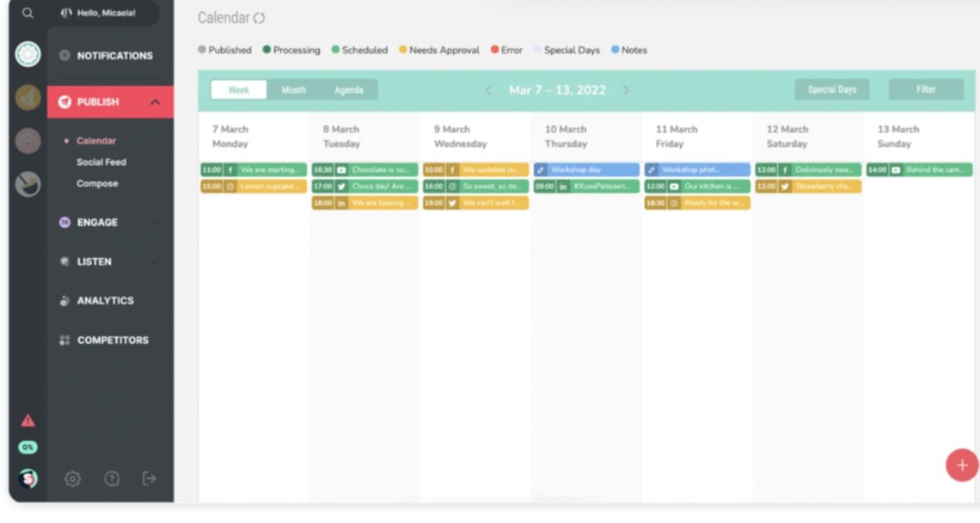The image size is (980, 523).
Task: Switch to Week view tab
Action: (x=239, y=90)
